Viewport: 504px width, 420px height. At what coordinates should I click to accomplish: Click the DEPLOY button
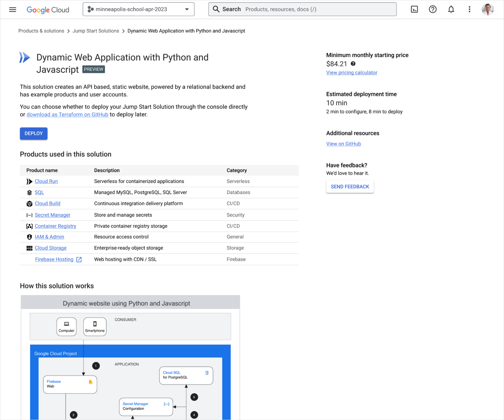pyautogui.click(x=34, y=133)
